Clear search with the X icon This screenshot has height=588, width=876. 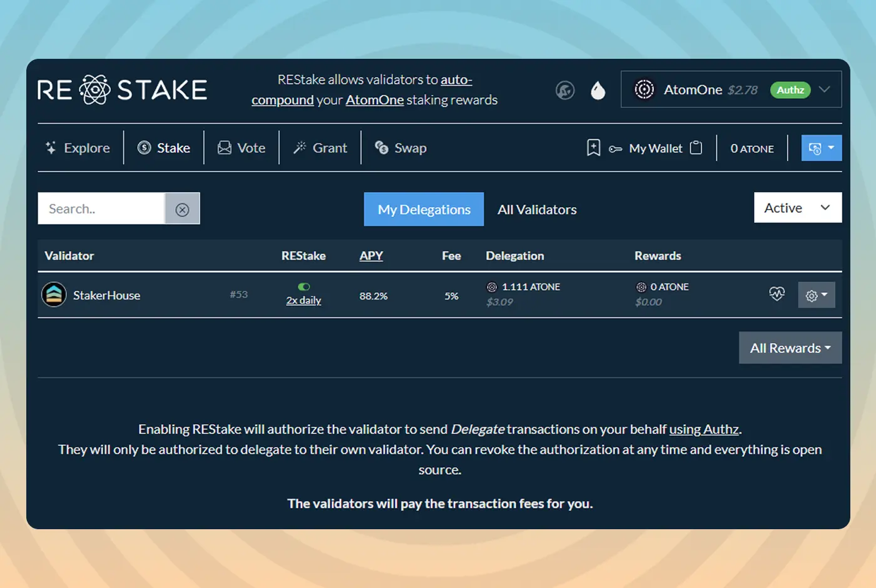coord(182,209)
